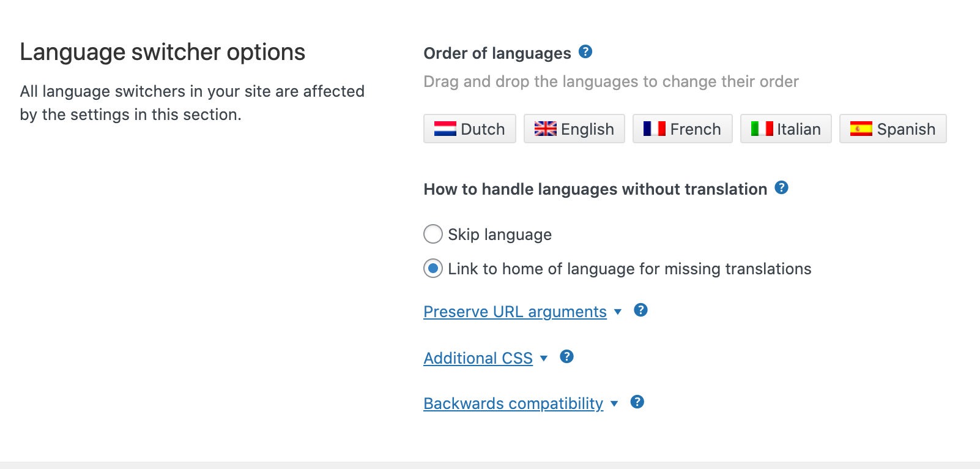Expand the Backwards compatibility disclosure arrow
The image size is (980, 469).
pos(614,403)
